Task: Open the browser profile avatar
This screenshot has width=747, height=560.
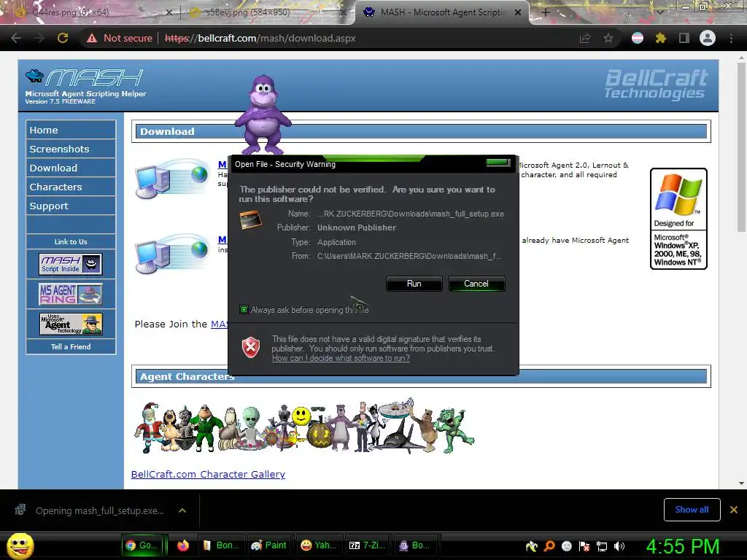Action: [708, 38]
